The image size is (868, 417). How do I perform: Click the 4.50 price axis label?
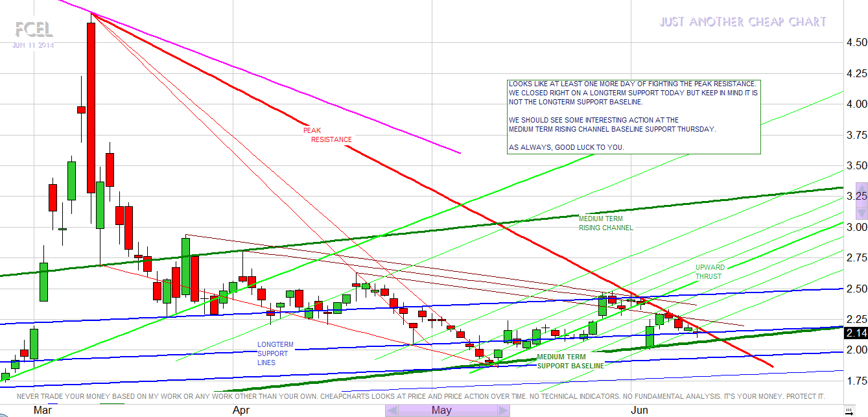click(852, 42)
